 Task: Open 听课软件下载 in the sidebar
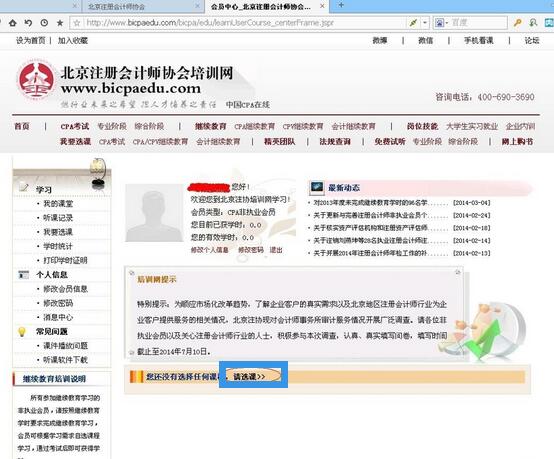(x=65, y=360)
